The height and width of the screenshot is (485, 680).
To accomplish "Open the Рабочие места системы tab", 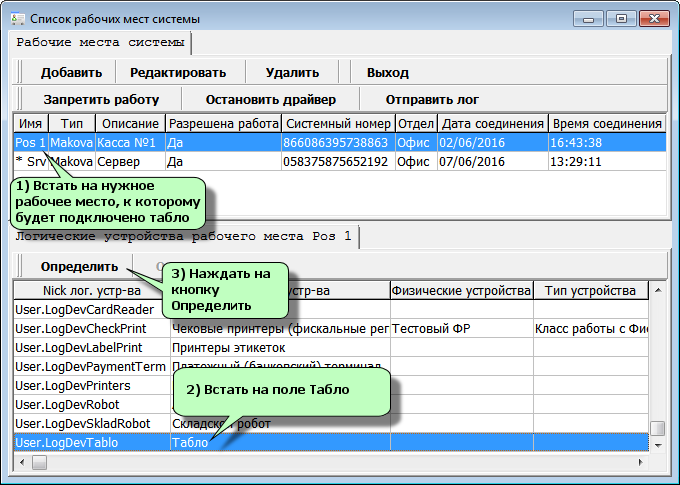I will 100,42.
